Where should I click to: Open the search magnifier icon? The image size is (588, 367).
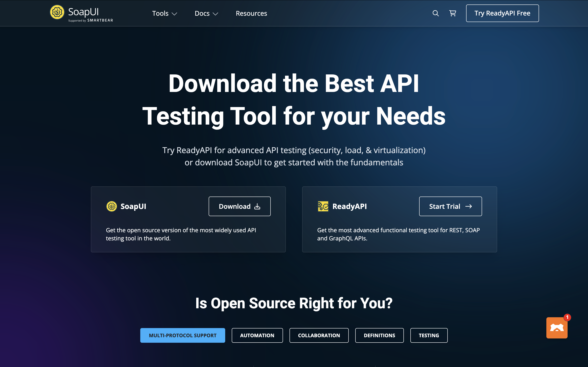436,13
